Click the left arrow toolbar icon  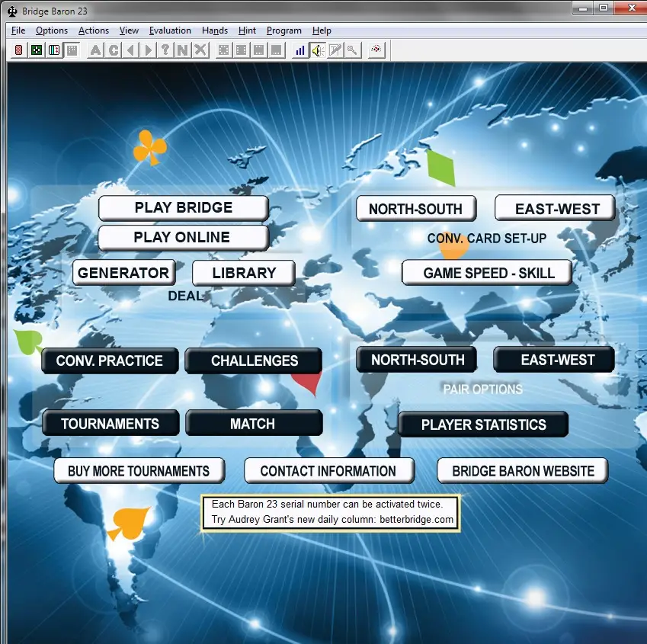tap(130, 50)
